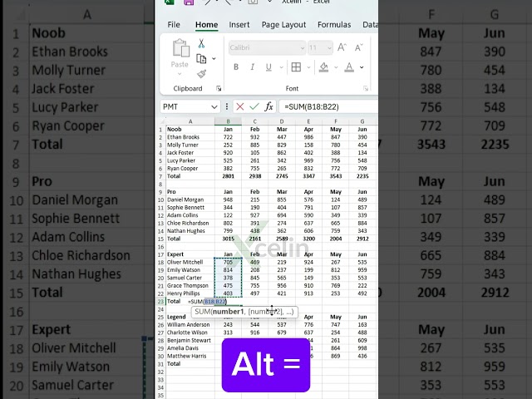
Task: Click Total label in row 31
Action: [x=190, y=364]
